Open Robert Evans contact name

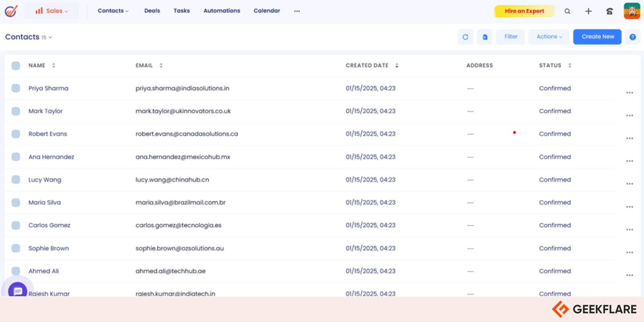click(x=47, y=134)
